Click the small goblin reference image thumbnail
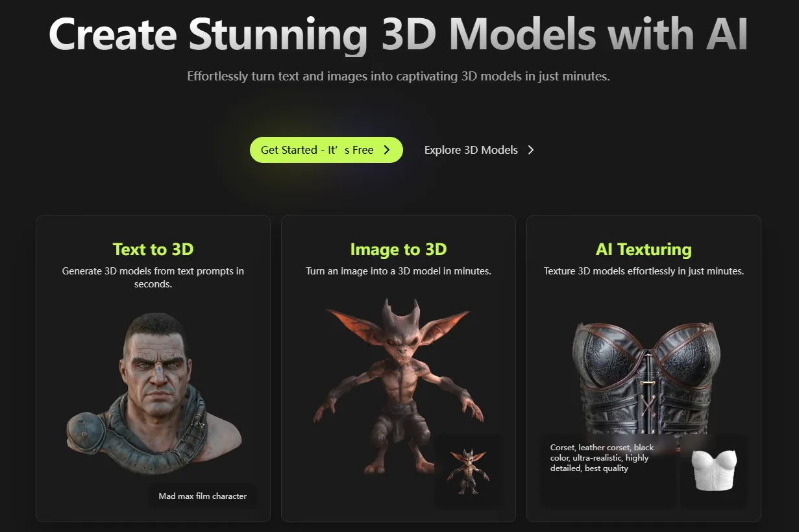Screen dimensions: 799x532 467,469
